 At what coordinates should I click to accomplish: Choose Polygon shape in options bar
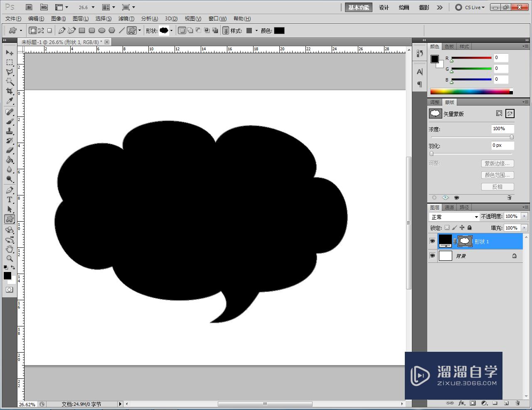(x=112, y=30)
